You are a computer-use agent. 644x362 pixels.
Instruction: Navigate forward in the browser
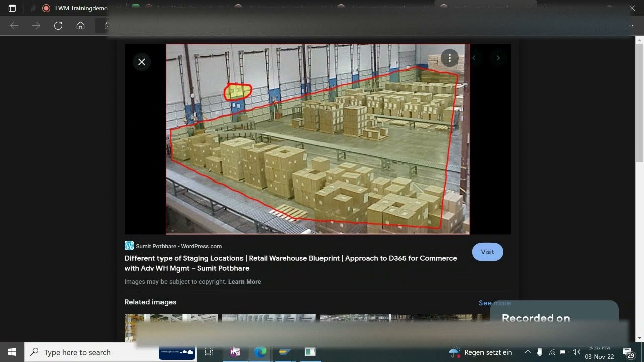pos(36,26)
